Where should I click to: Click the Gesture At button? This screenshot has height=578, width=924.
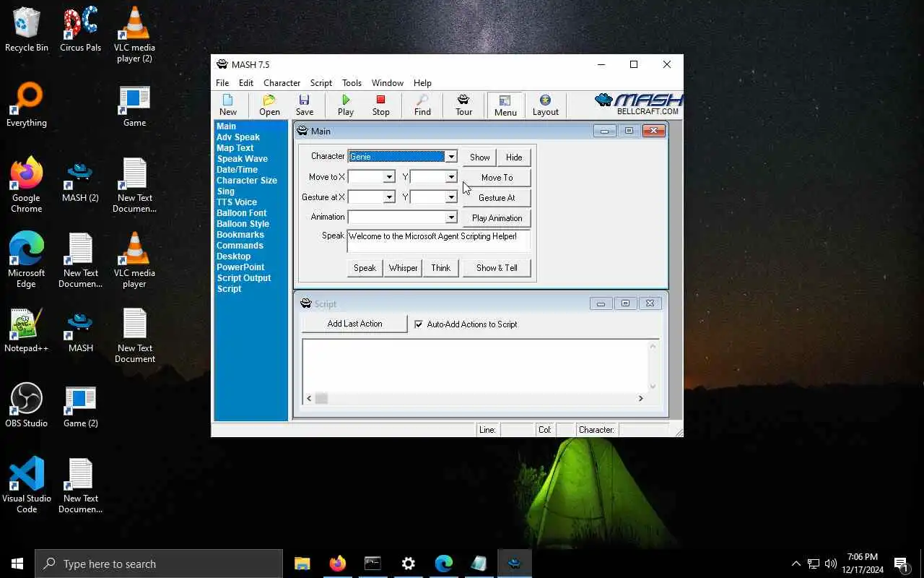pyautogui.click(x=497, y=198)
